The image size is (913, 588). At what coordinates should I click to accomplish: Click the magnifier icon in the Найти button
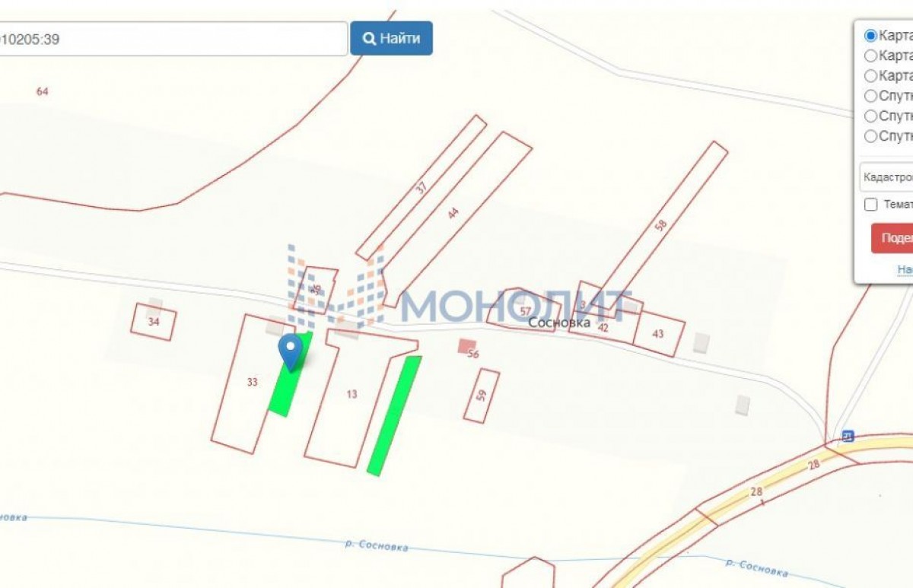click(369, 39)
